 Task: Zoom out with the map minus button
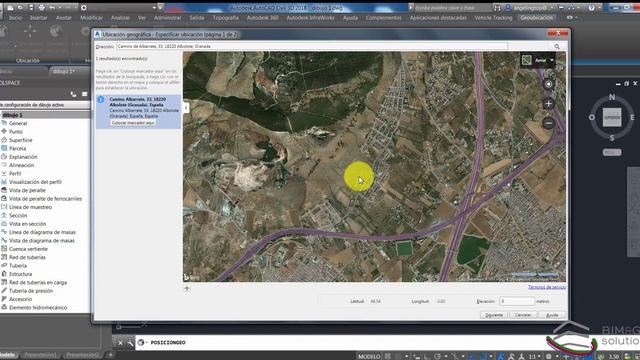tap(548, 123)
